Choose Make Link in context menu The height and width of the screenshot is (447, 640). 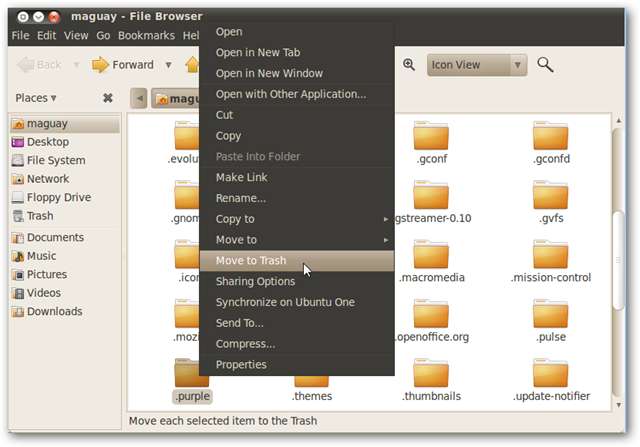(x=297, y=177)
